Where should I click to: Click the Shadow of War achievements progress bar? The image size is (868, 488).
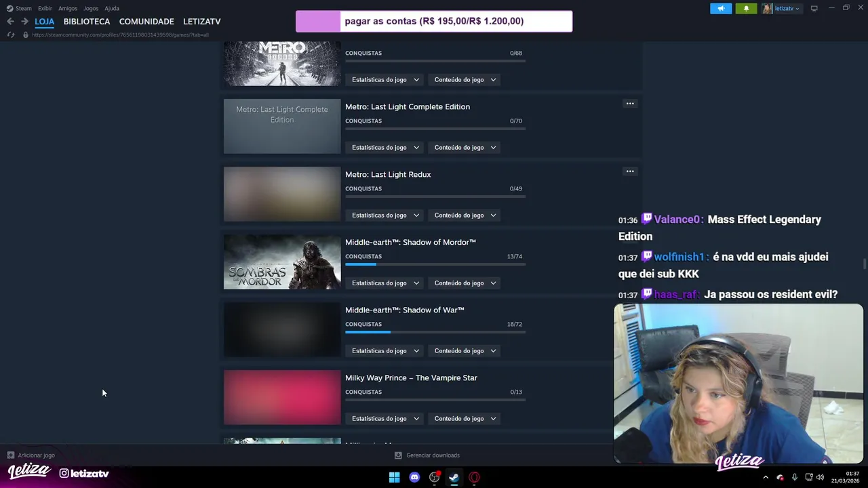[x=435, y=332]
